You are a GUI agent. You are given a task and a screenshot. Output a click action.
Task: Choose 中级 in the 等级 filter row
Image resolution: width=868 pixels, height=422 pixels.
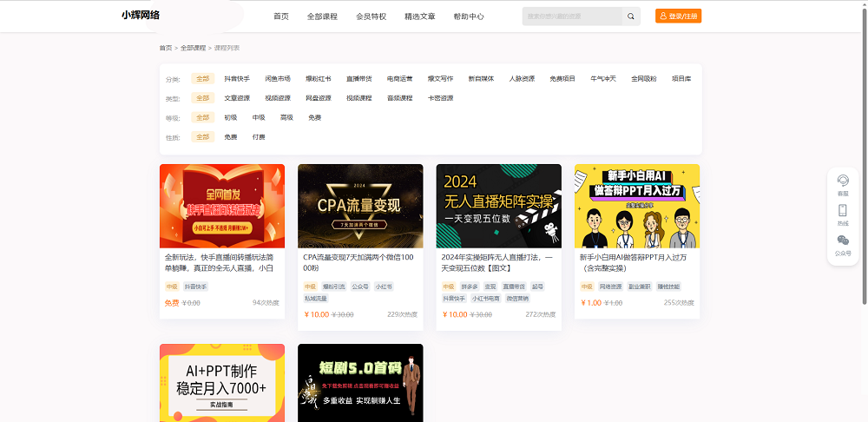coord(259,117)
